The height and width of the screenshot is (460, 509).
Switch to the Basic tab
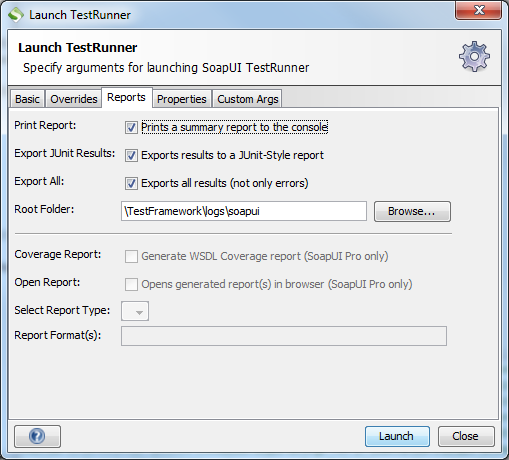coord(27,99)
